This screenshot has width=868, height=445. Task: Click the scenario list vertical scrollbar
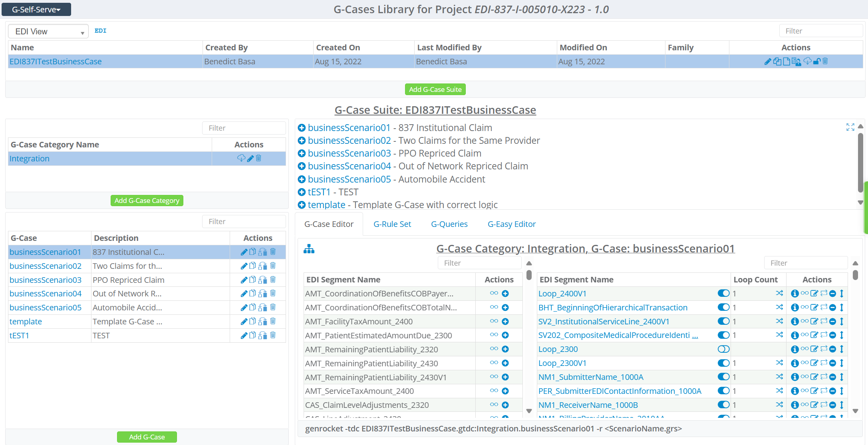(x=860, y=162)
